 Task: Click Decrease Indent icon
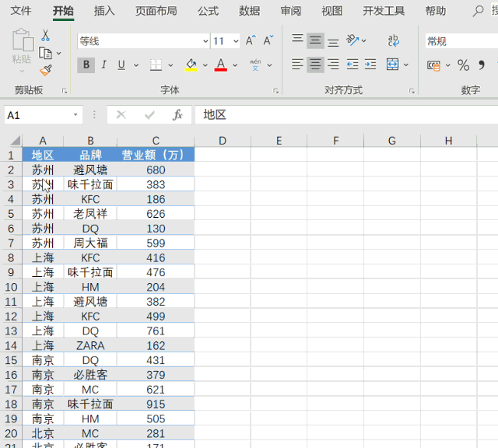point(352,65)
